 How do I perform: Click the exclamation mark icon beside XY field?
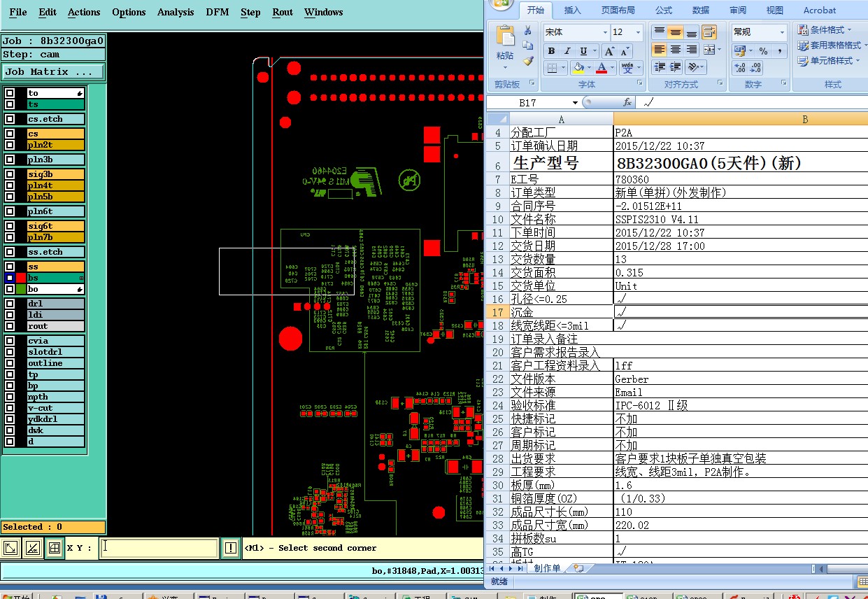[x=231, y=548]
